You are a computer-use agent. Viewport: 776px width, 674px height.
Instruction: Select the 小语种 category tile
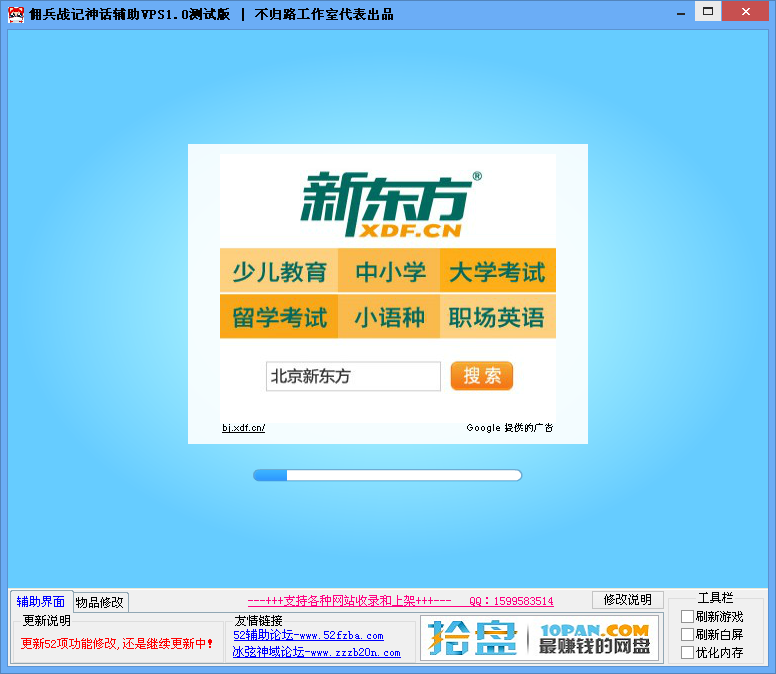click(389, 317)
